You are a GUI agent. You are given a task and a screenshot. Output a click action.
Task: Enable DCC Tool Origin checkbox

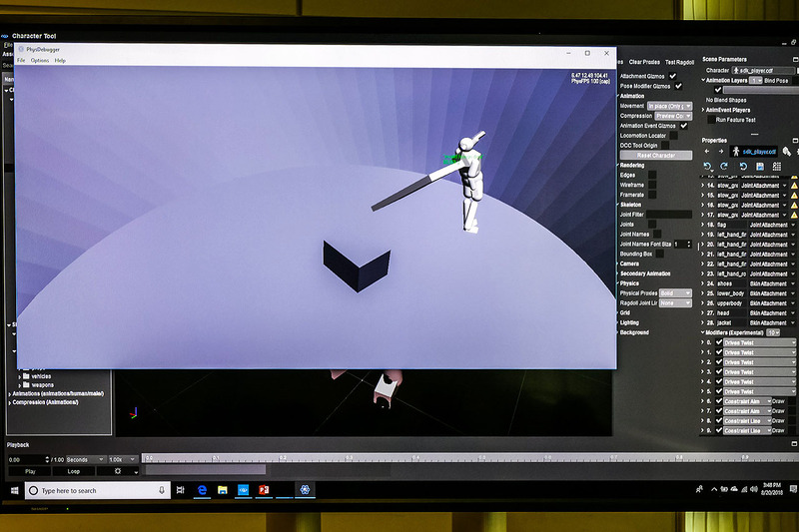[665, 146]
